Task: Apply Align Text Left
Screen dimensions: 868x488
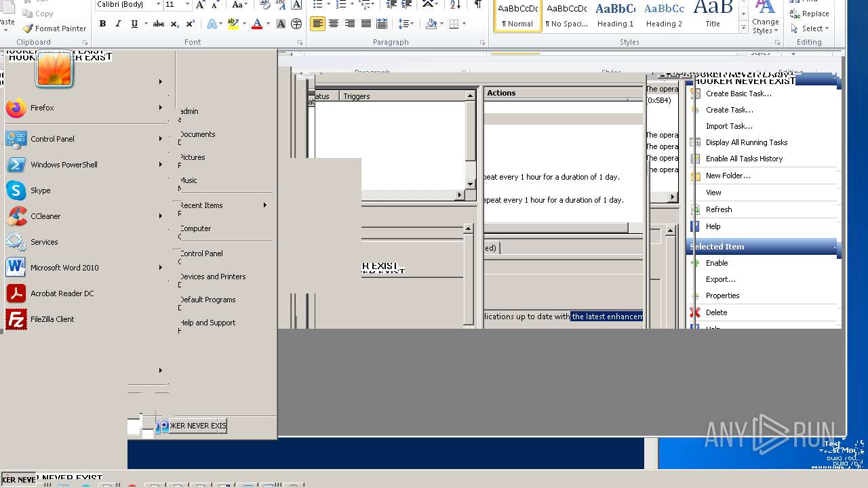Action: 317,24
